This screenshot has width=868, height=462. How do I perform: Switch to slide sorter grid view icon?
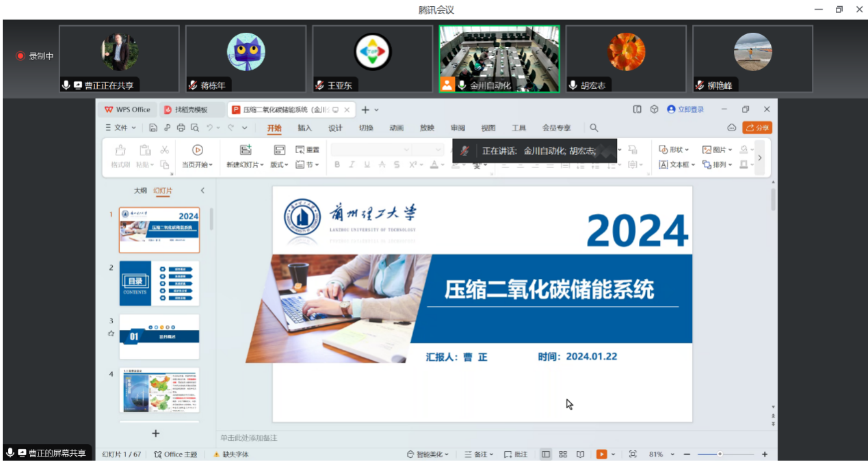563,454
